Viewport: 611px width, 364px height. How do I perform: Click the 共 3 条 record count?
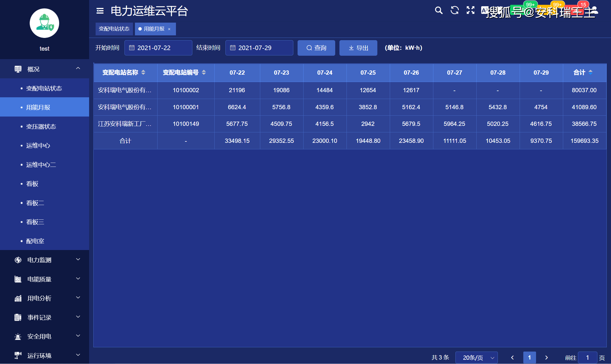click(x=440, y=357)
